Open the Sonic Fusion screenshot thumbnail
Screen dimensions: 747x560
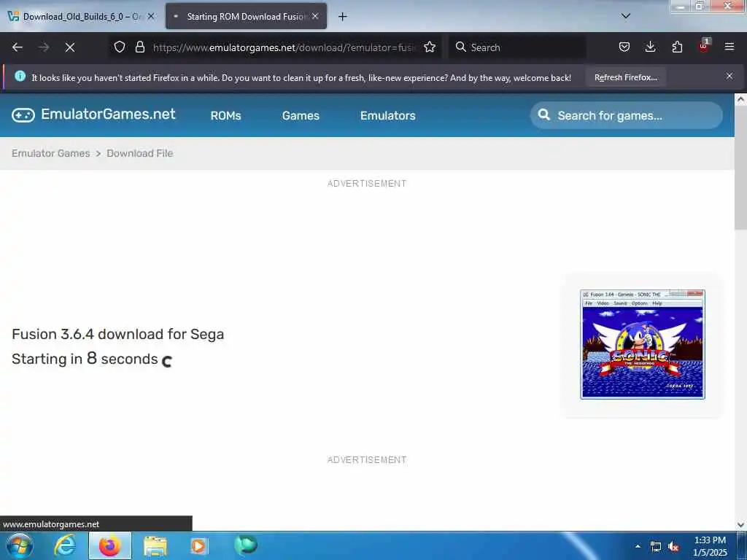[642, 344]
